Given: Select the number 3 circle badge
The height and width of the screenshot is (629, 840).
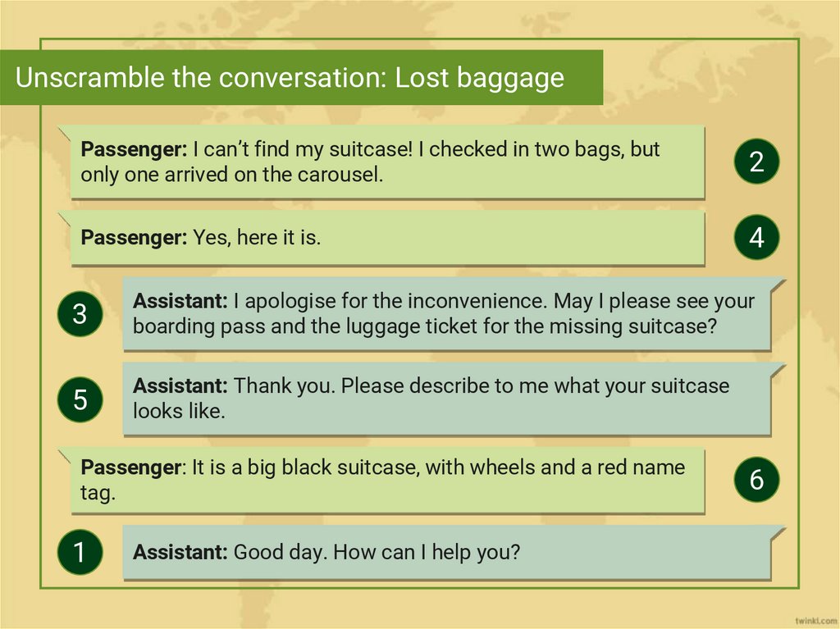Looking at the screenshot, I should coord(80,314).
